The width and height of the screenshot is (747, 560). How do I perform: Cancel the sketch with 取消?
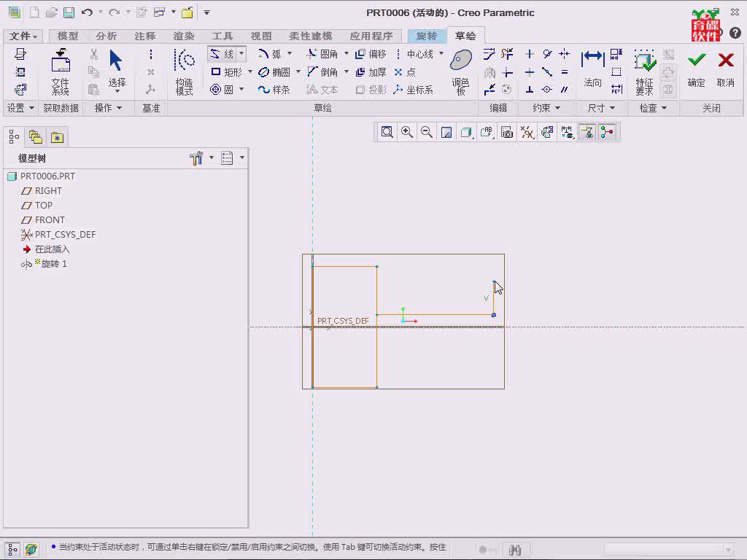pos(726,69)
